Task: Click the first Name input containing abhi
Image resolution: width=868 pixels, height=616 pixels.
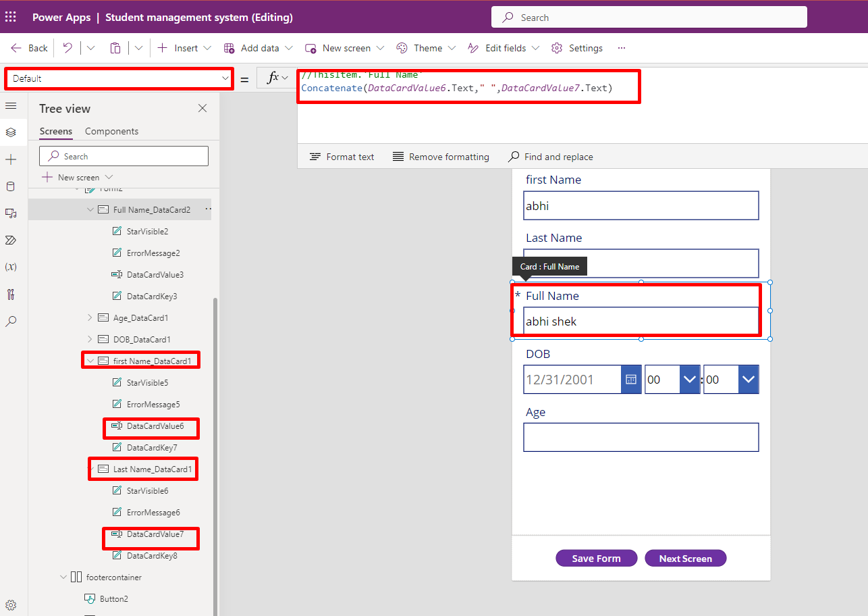Action: point(641,205)
